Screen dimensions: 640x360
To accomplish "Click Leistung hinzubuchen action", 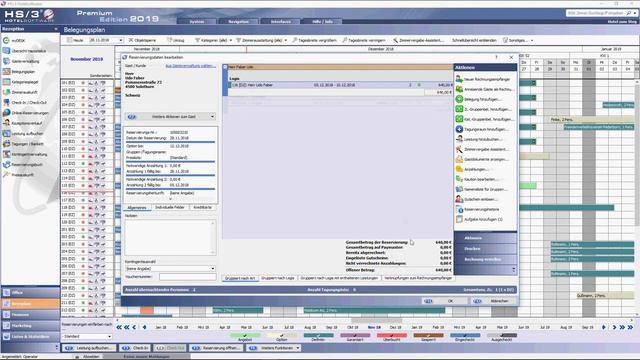I will click(483, 139).
